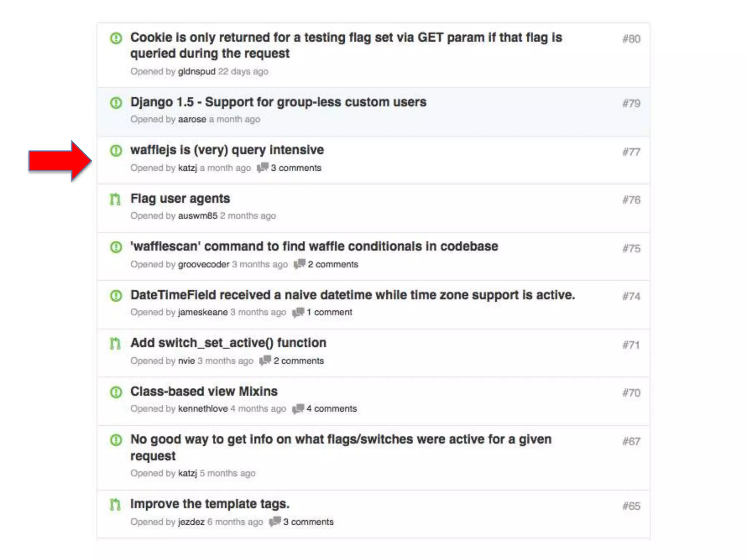Click open-issue icon beside issue #80
The image size is (747, 560).
tap(116, 38)
